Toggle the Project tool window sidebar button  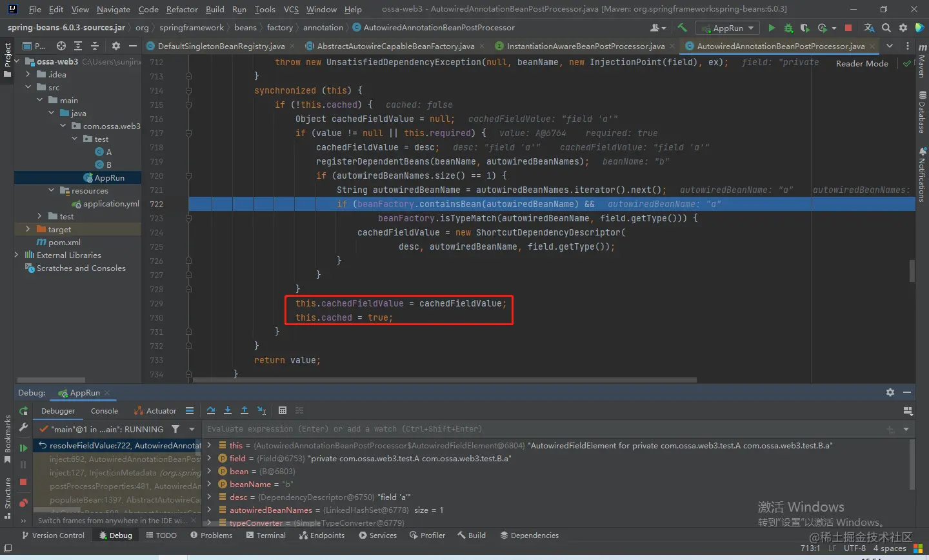7,60
